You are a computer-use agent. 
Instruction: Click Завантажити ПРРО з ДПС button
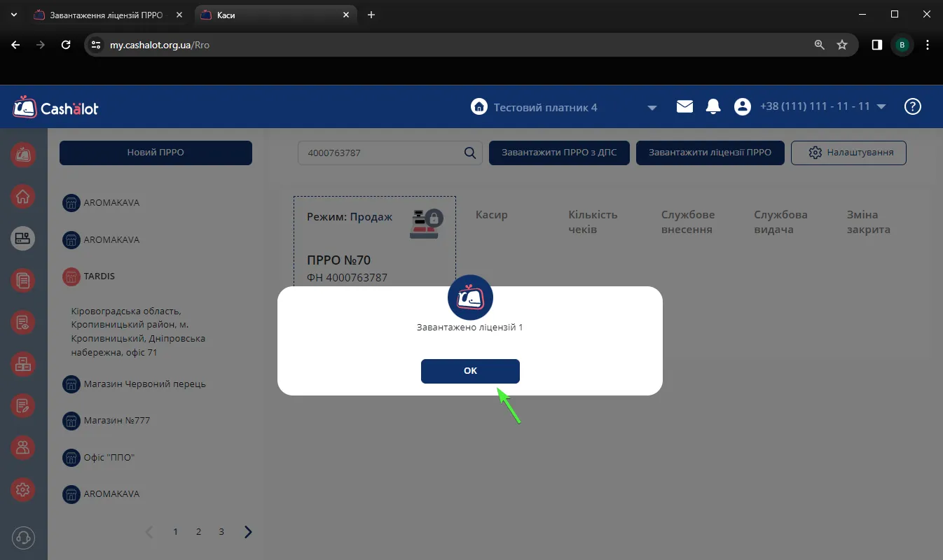coord(559,153)
